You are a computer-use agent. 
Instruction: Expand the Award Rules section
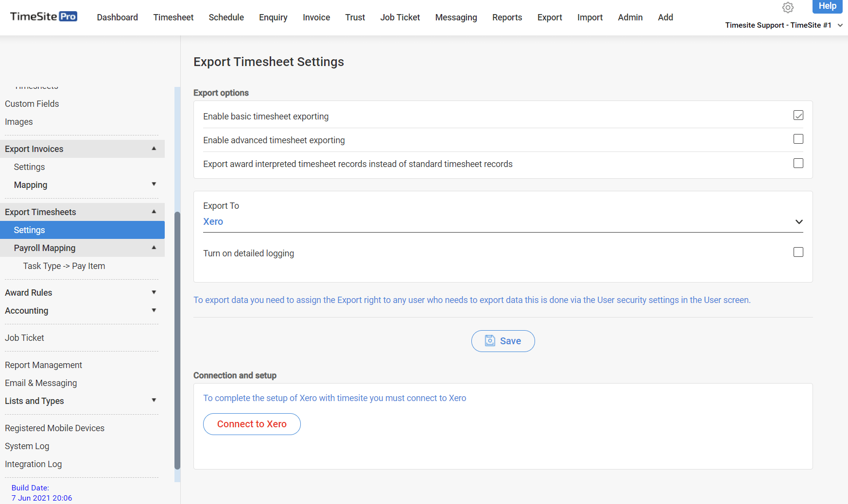82,293
